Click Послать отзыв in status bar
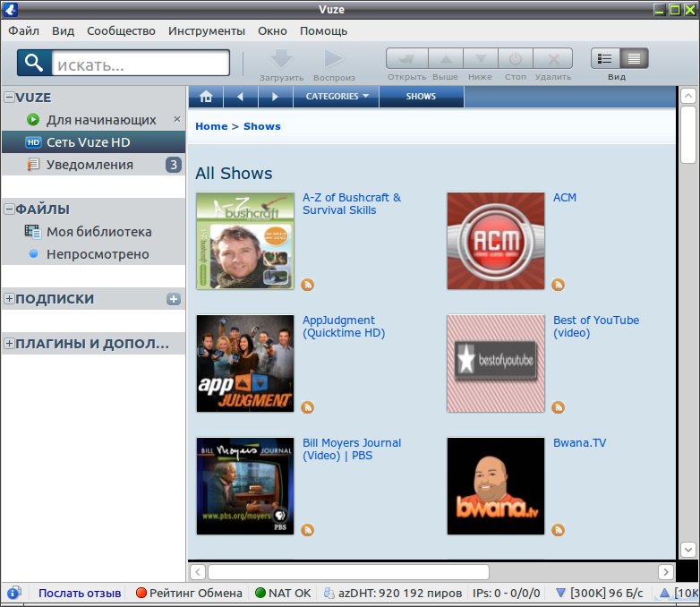Screen dimensions: 700x607 pos(80,594)
